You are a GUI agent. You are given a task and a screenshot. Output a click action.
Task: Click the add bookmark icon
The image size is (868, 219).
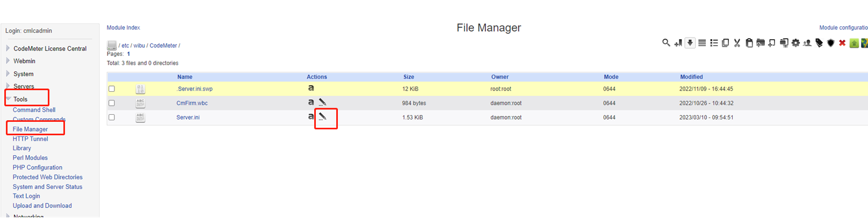click(678, 43)
